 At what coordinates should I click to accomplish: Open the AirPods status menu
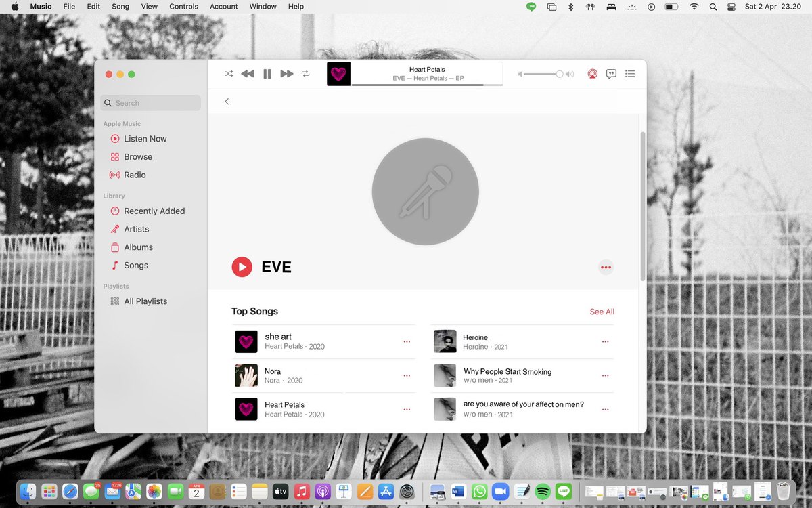click(x=590, y=7)
